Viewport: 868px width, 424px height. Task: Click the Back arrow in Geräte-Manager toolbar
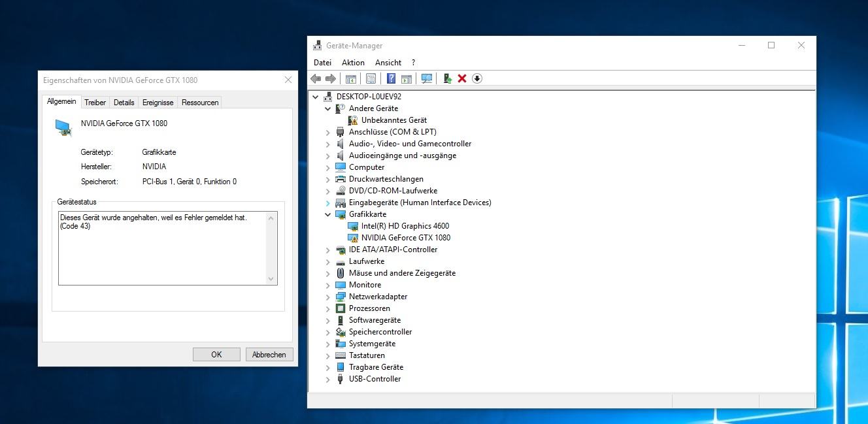tap(316, 78)
